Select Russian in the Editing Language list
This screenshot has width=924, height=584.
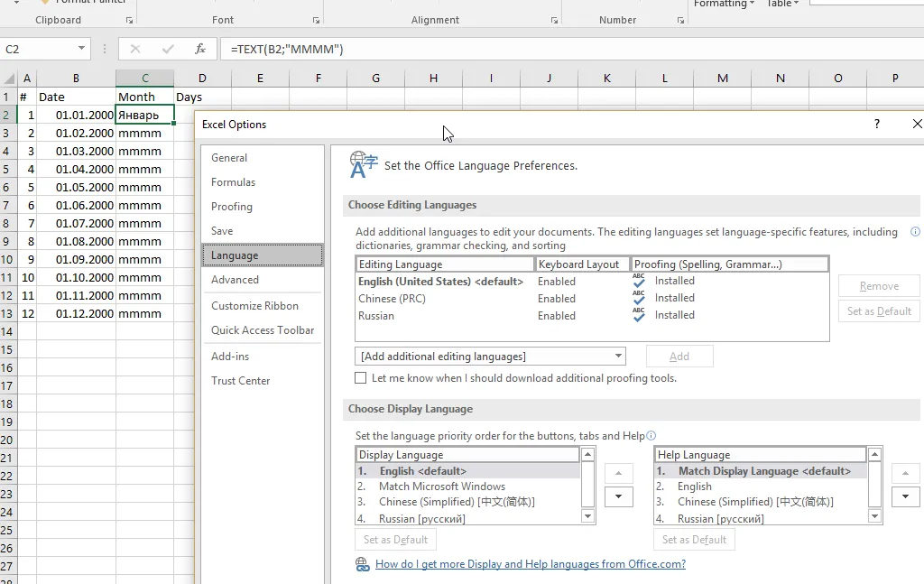(x=376, y=316)
